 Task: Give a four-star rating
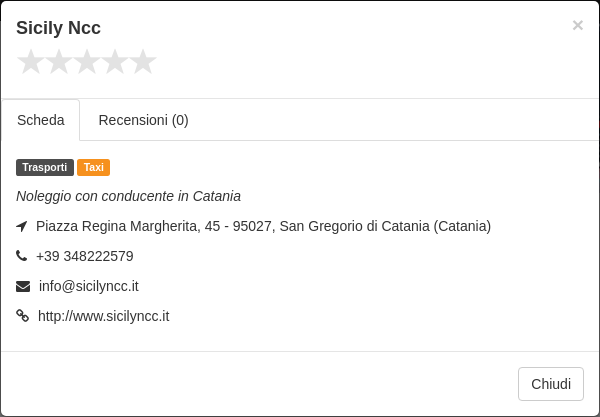click(x=115, y=62)
